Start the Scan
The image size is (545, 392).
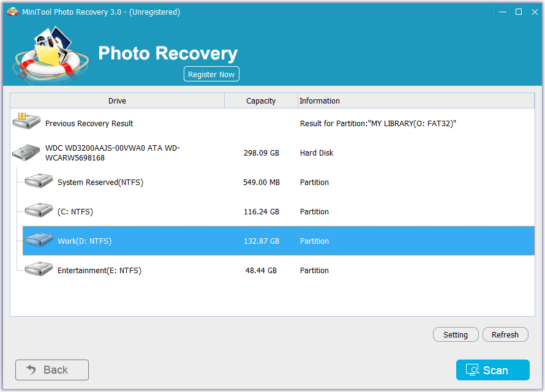492,370
